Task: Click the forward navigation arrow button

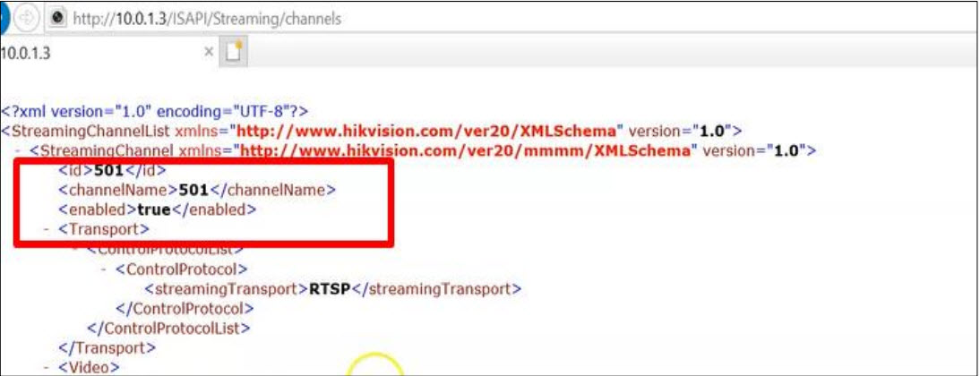Action: tap(26, 19)
